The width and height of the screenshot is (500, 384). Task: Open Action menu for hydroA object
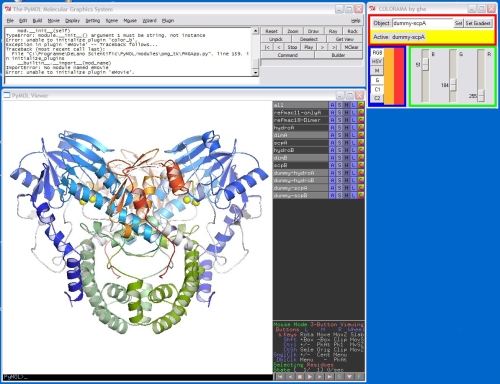pos(332,128)
